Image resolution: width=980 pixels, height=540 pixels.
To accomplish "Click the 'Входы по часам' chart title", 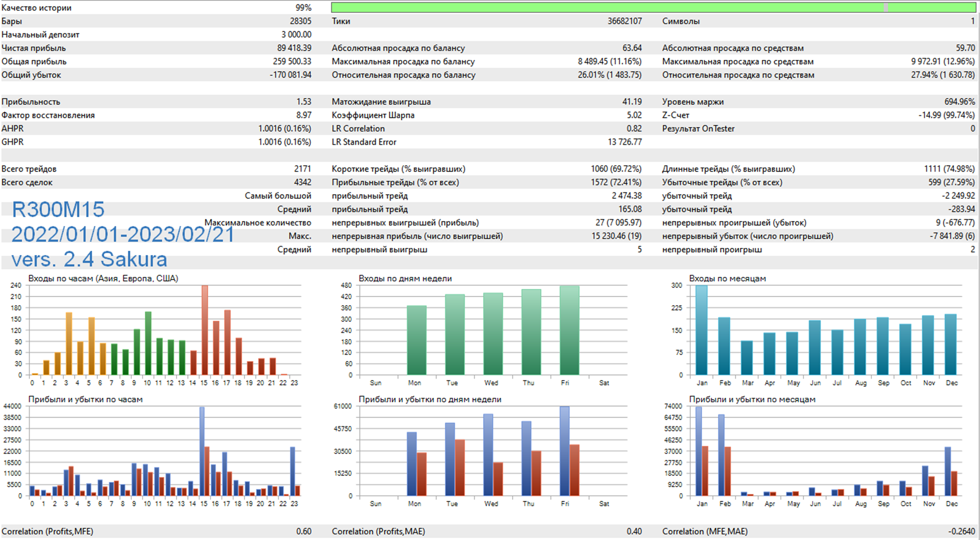I will [x=103, y=278].
